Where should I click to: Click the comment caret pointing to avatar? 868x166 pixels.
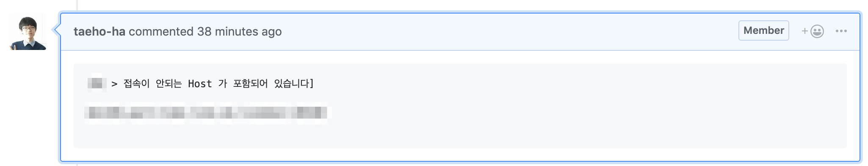click(56, 30)
